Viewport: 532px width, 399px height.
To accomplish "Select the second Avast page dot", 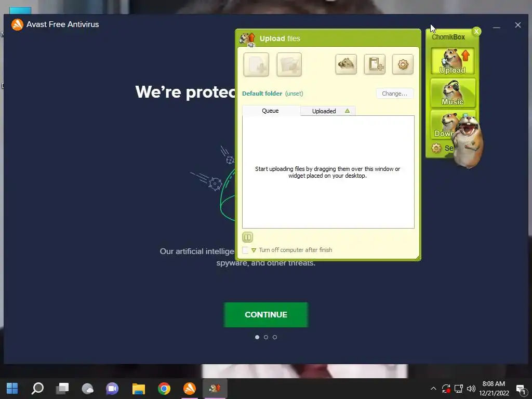I will coord(266,337).
